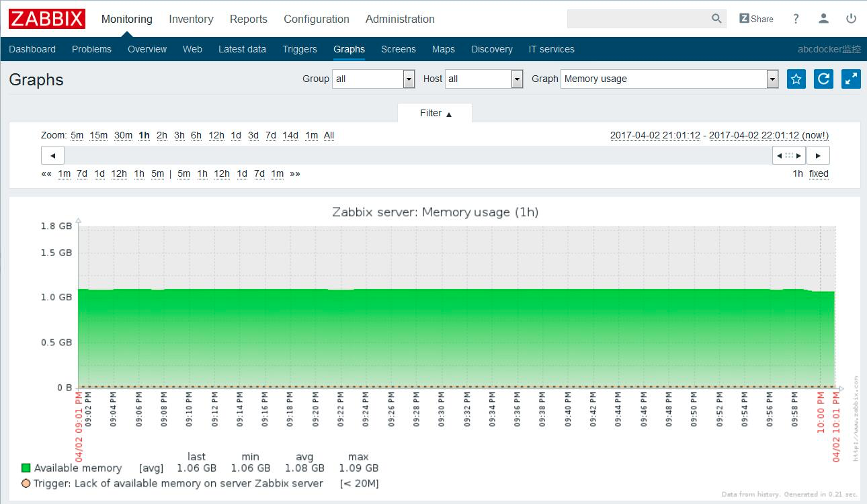Screen dimensions: 867x504
Task: Click the Share button
Action: click(x=756, y=19)
